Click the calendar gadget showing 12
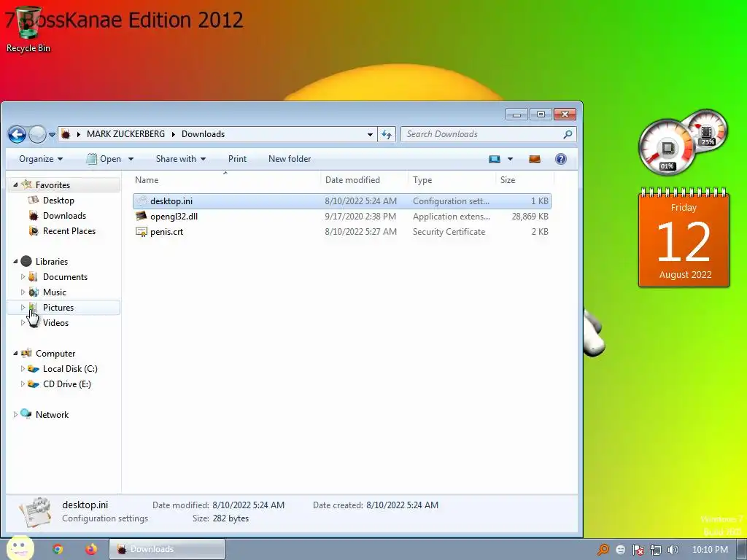 pyautogui.click(x=684, y=238)
